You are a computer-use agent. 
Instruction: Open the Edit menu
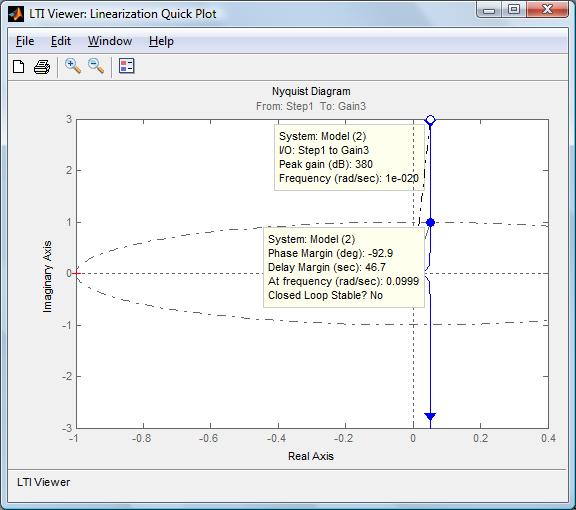[61, 41]
